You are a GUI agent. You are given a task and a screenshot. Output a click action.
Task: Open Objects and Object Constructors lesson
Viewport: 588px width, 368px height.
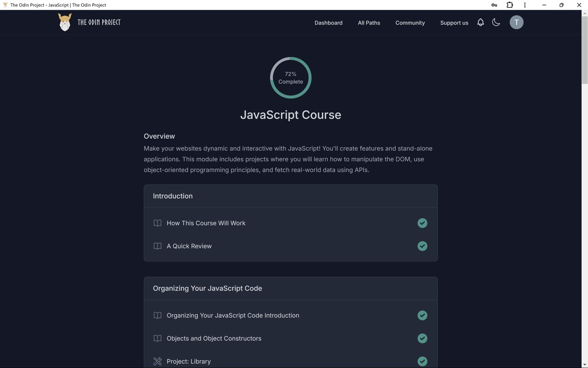(214, 338)
